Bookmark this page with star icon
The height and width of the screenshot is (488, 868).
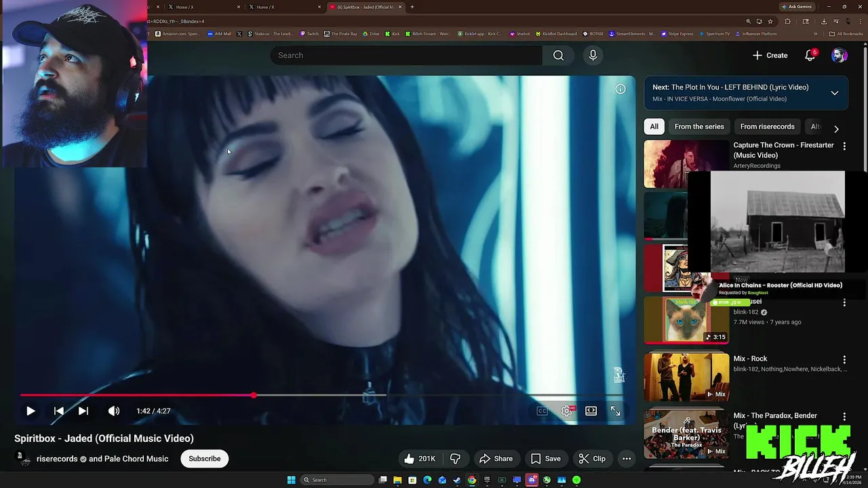pyautogui.click(x=770, y=22)
